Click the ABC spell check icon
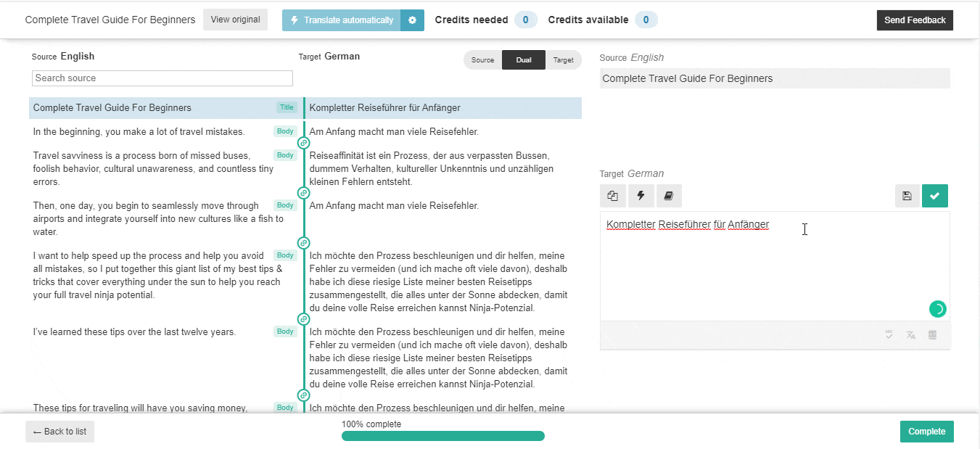This screenshot has width=980, height=449. pos(889,335)
